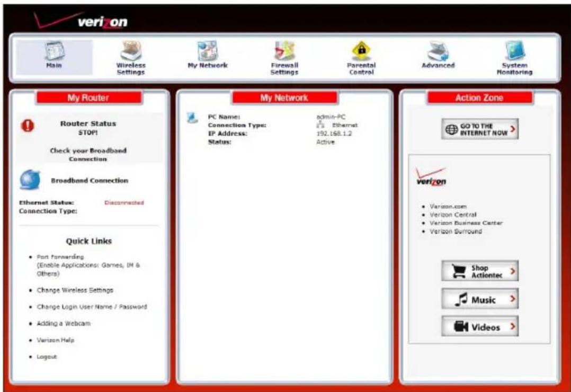The width and height of the screenshot is (571, 392).
Task: Click the red Router Status warning icon
Action: (x=28, y=126)
